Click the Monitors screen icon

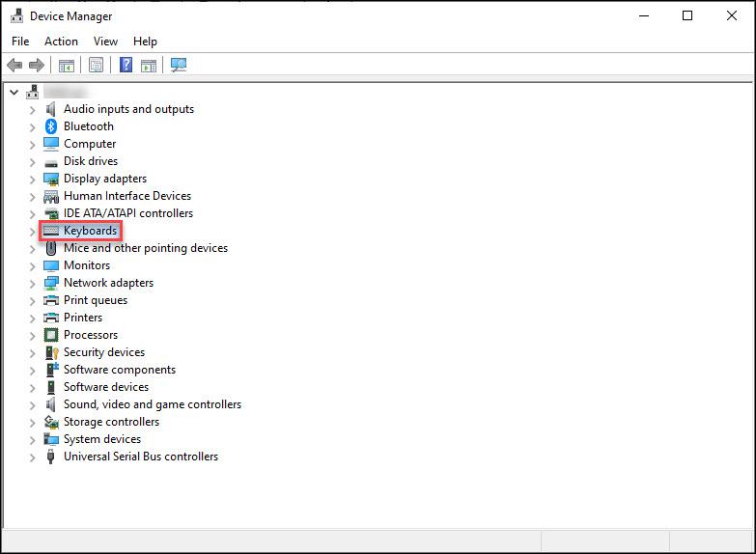[51, 265]
